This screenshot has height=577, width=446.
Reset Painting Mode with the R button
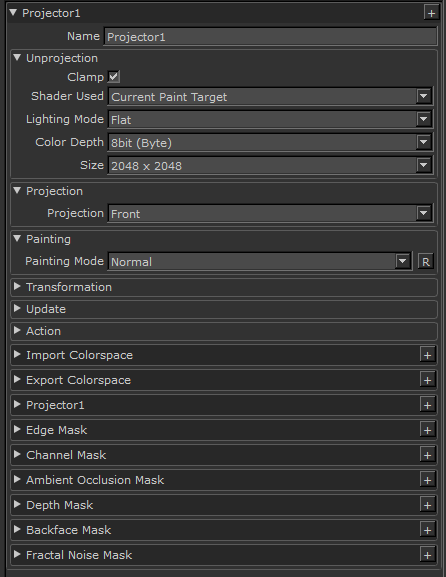[426, 262]
